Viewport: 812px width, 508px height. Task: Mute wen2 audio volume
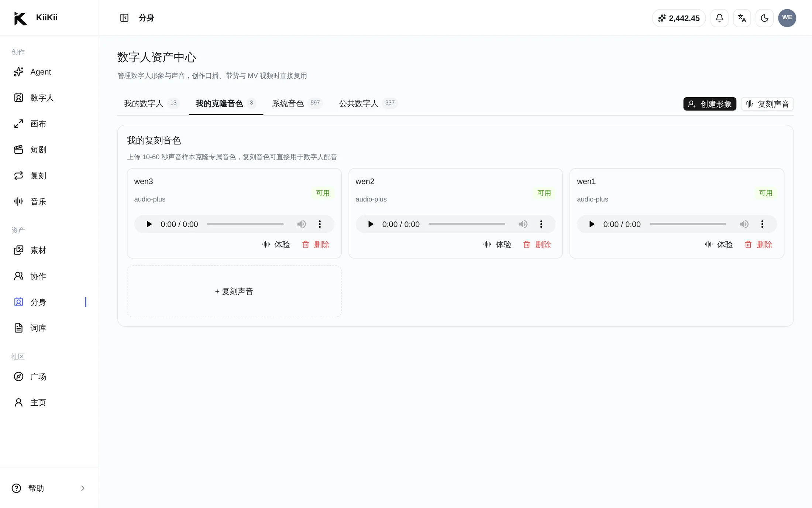(523, 224)
